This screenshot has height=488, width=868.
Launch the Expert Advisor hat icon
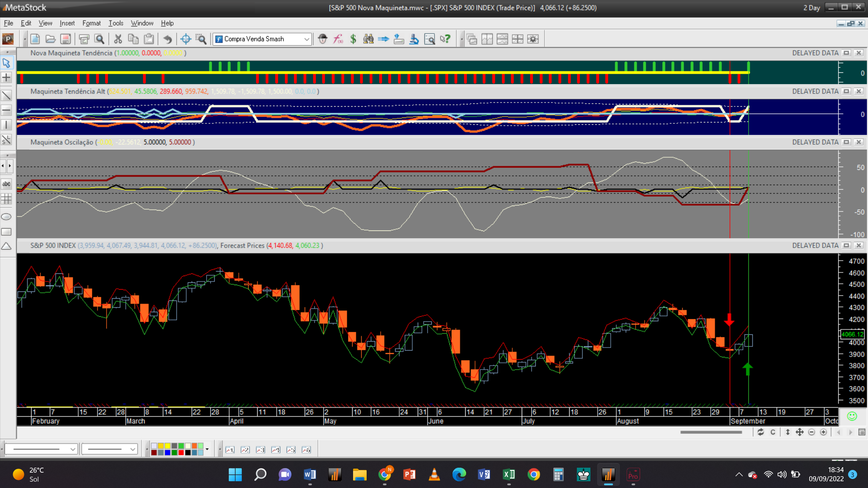click(x=322, y=39)
